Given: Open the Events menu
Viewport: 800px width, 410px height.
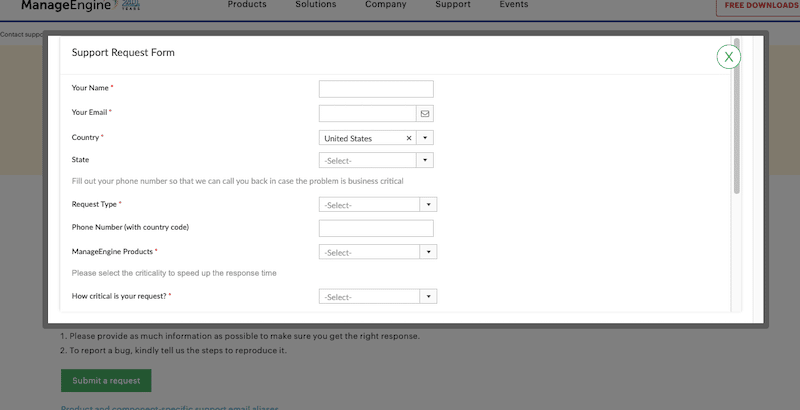Looking at the screenshot, I should [514, 5].
